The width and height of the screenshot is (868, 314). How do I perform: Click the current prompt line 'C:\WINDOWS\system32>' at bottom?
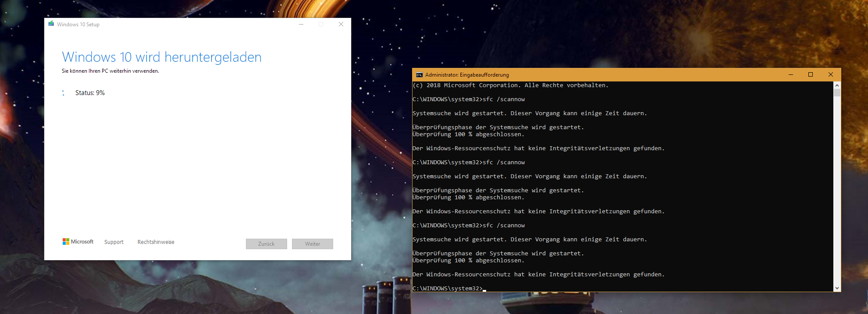(x=448, y=289)
